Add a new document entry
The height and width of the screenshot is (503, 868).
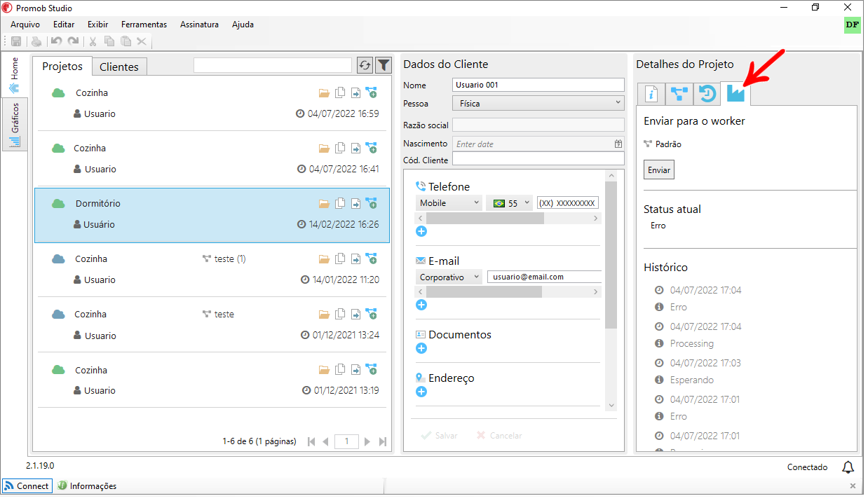[421, 348]
